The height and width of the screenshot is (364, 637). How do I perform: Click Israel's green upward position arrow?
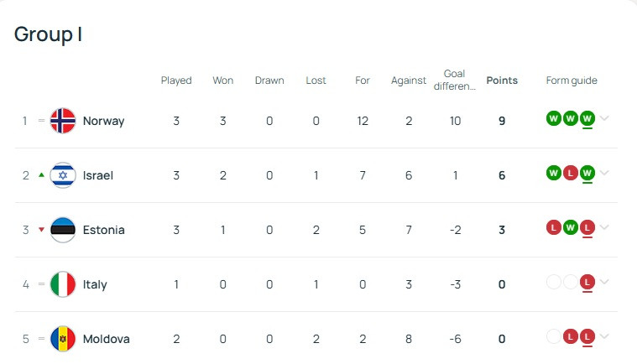(x=41, y=175)
